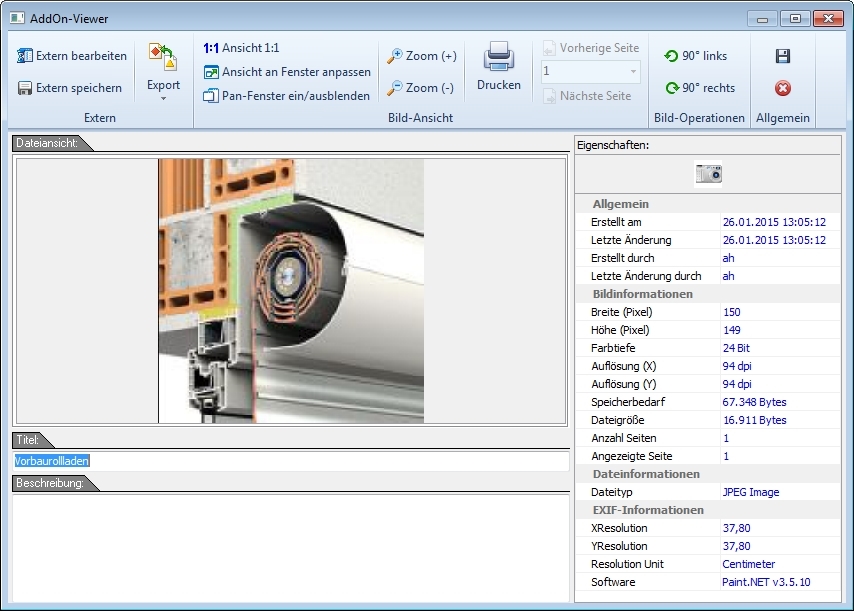Open the page number combo box
This screenshot has width=854, height=611.
click(591, 71)
